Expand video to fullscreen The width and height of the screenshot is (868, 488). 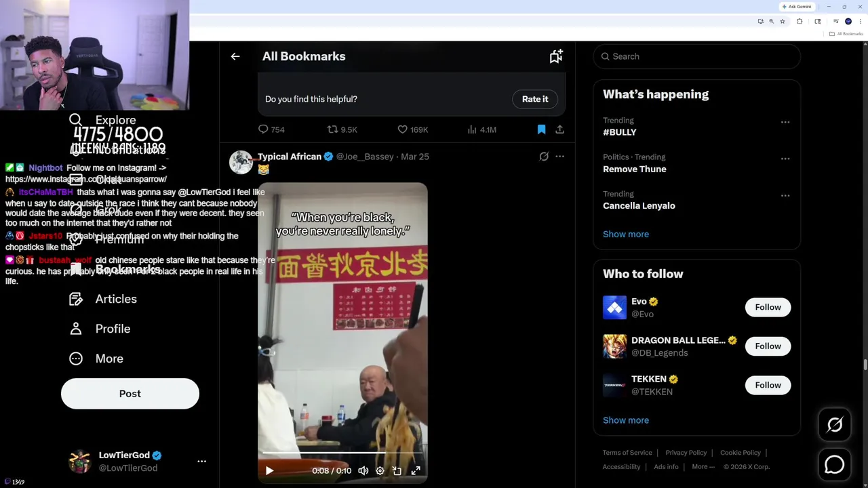pos(416,470)
